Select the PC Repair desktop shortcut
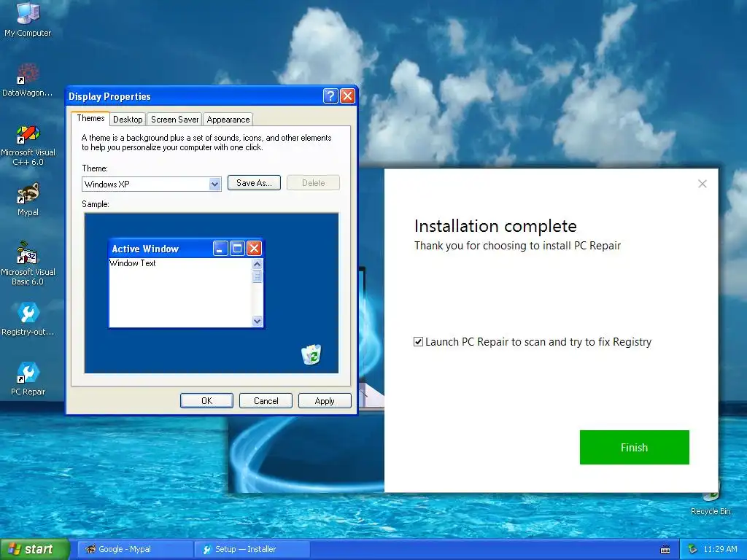Image resolution: width=747 pixels, height=560 pixels. point(28,378)
